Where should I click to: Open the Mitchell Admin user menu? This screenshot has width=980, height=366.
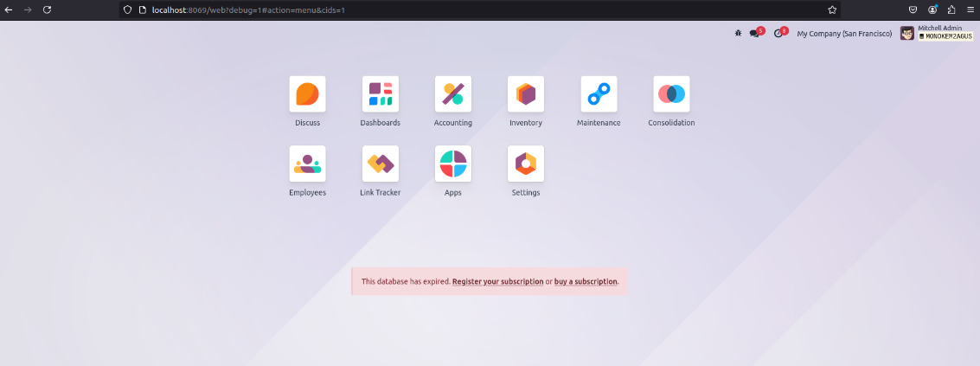[937, 33]
